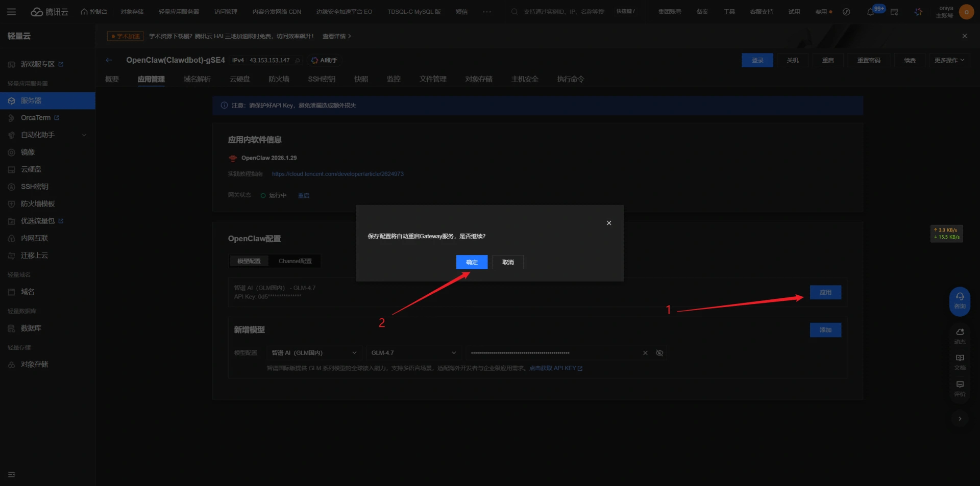Open the 文件管理 tab
The height and width of the screenshot is (486, 980).
click(x=432, y=79)
